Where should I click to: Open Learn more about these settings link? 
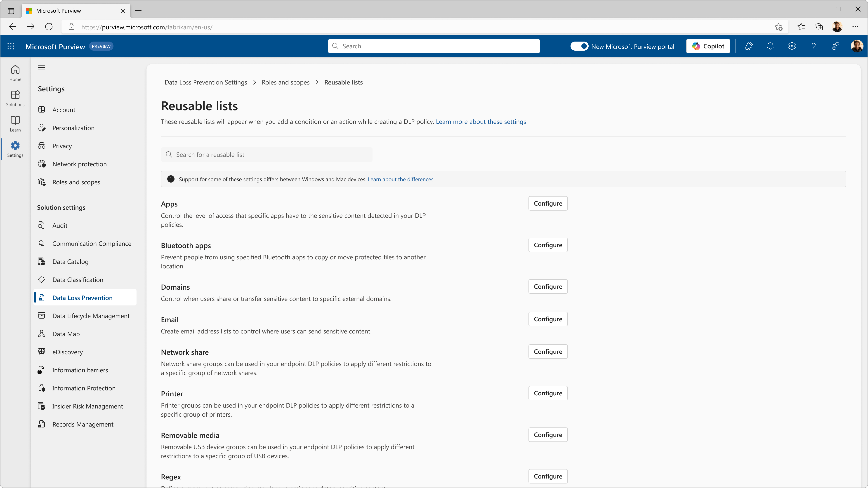(481, 122)
